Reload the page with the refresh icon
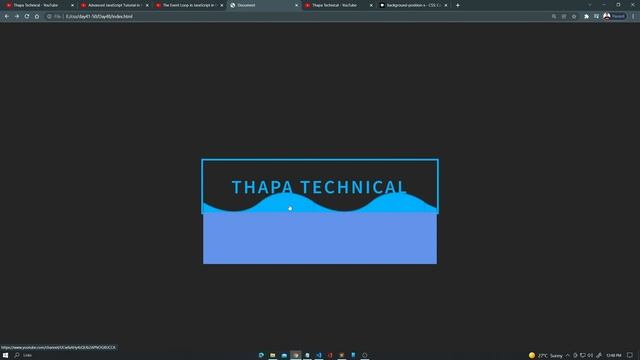 pyautogui.click(x=27, y=16)
